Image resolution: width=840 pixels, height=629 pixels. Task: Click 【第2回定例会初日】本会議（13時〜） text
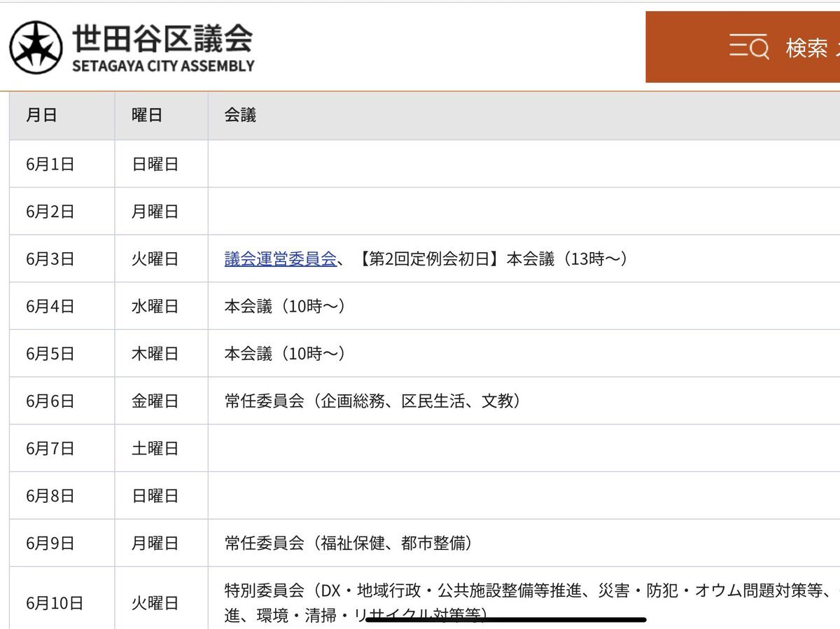tap(492, 259)
